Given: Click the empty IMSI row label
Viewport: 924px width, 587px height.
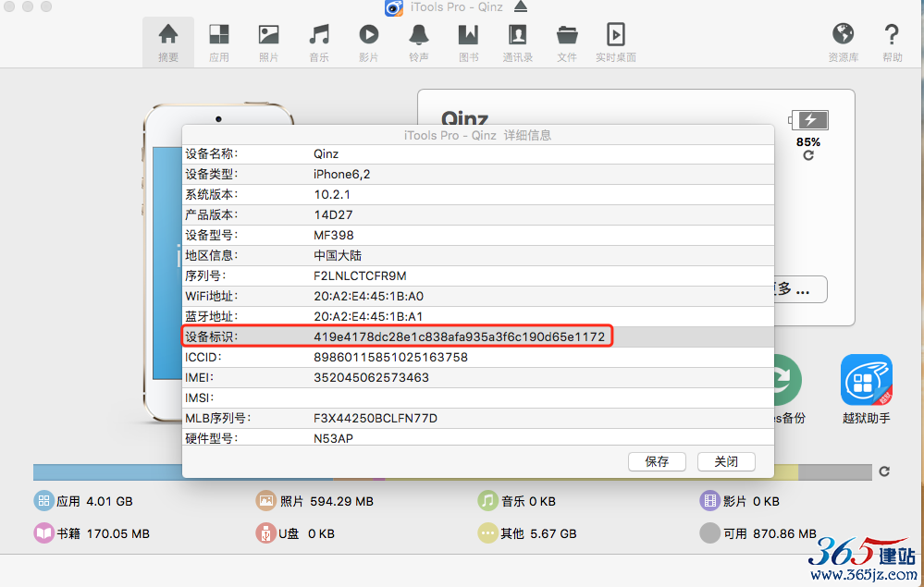Looking at the screenshot, I should coord(199,398).
